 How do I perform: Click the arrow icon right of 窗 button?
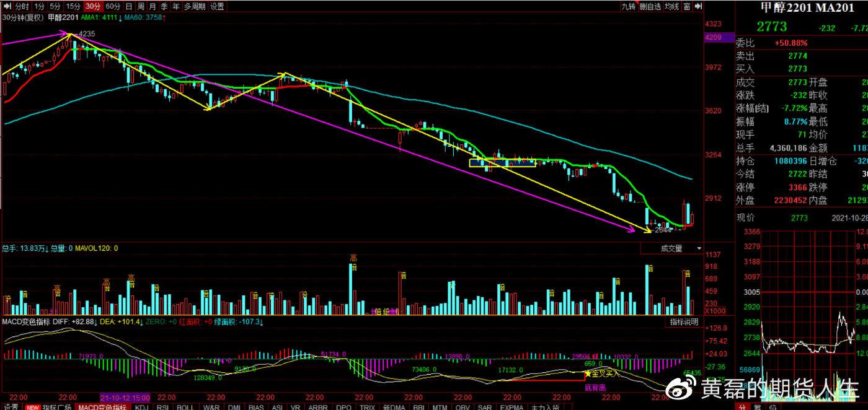pyautogui.click(x=698, y=6)
